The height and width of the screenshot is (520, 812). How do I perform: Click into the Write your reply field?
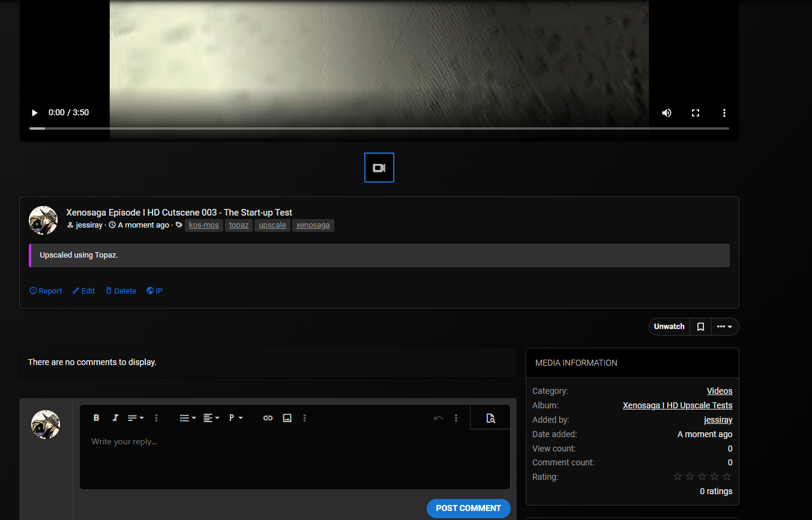coord(295,459)
